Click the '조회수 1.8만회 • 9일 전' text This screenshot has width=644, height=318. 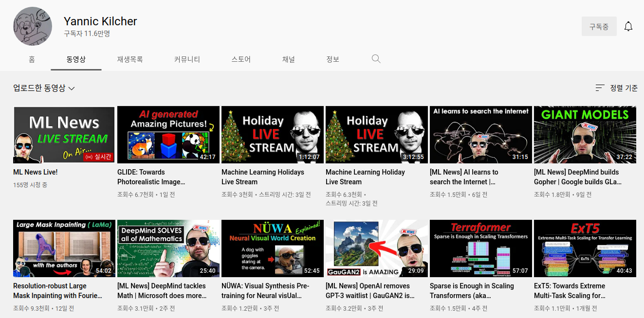click(x=563, y=194)
